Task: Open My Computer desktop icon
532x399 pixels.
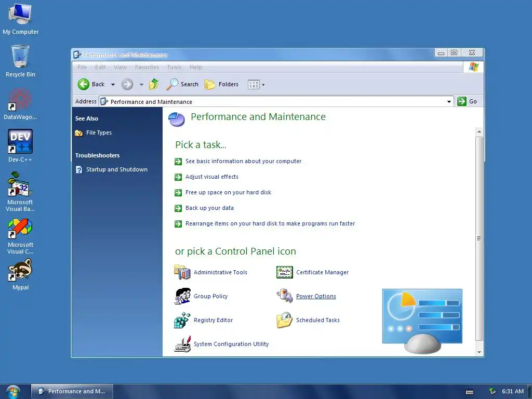Action: tap(20, 19)
